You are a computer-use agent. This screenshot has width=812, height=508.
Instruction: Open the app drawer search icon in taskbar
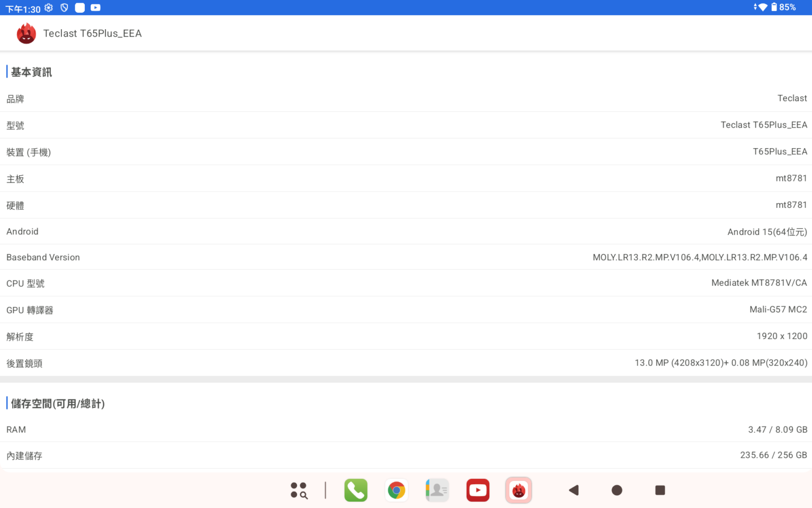299,491
